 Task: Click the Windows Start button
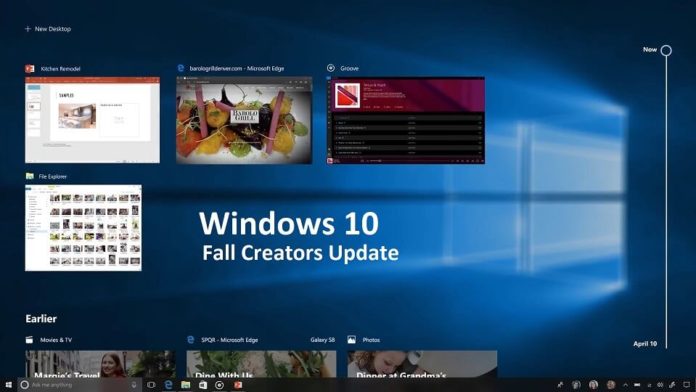[x=8, y=384]
